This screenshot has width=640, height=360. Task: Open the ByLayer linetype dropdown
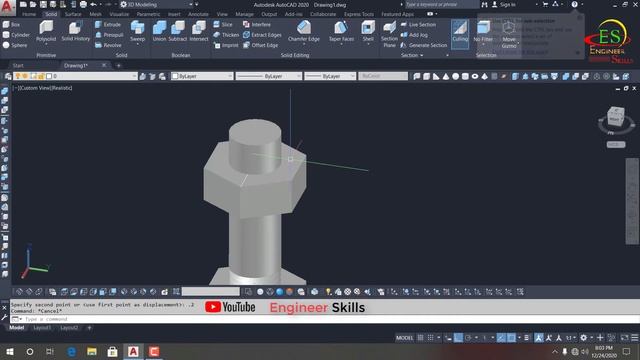point(269,76)
